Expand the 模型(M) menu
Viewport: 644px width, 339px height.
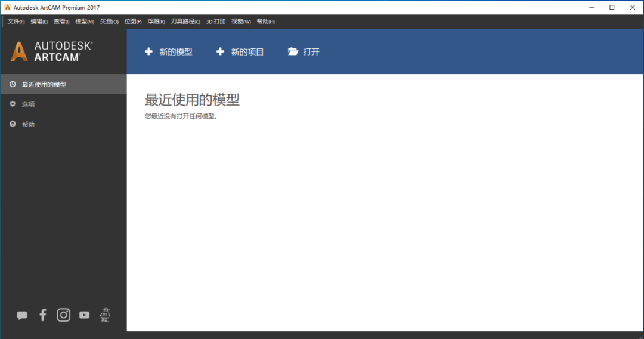coord(85,21)
